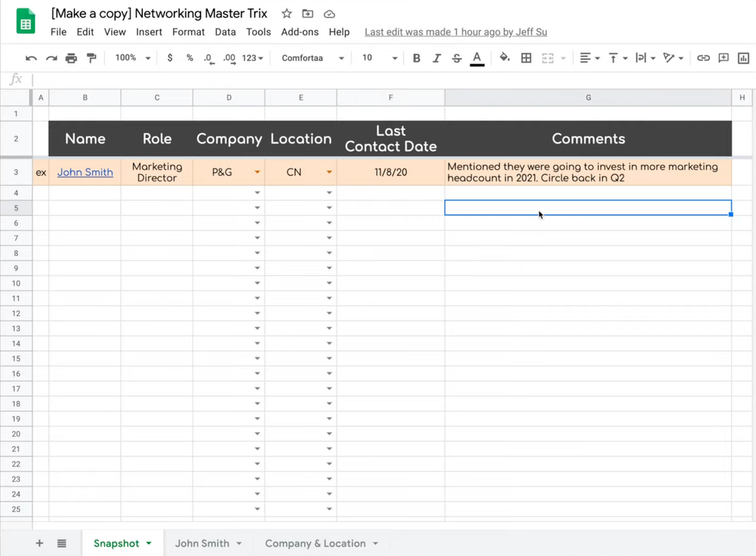756x556 pixels.
Task: Toggle italic text formatting
Action: point(436,58)
